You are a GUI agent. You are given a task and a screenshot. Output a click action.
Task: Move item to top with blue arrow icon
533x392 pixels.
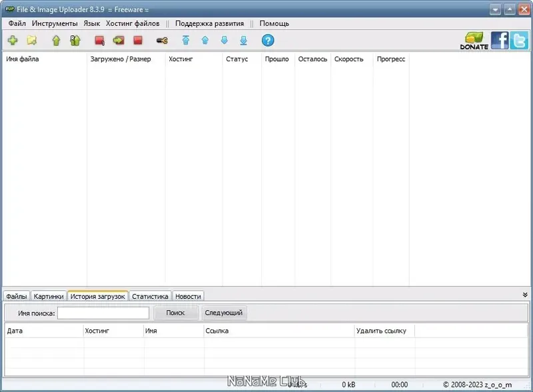point(185,41)
